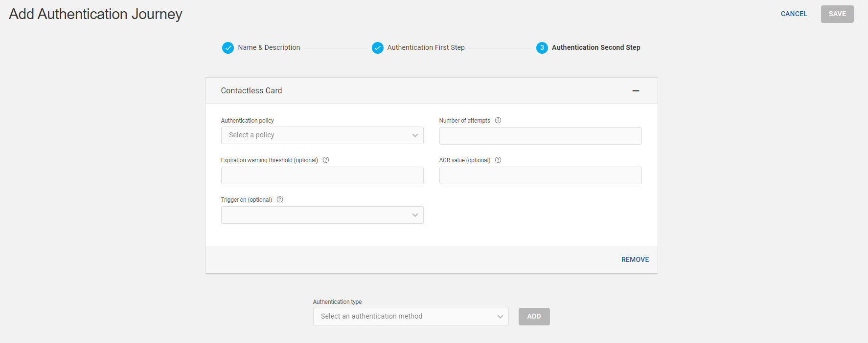Screen dimensions: 868x343
Task: Click the Authentication type label
Action: point(337,302)
